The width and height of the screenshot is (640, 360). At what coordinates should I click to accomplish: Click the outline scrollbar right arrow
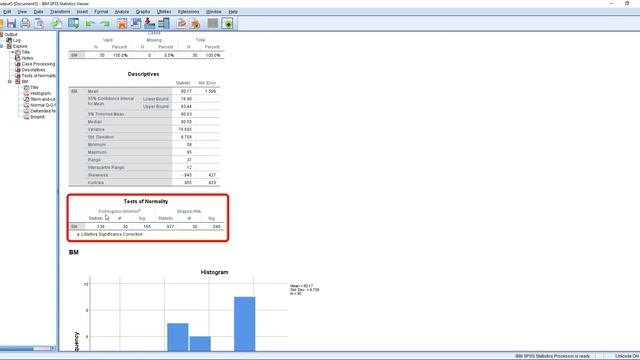(x=53, y=348)
